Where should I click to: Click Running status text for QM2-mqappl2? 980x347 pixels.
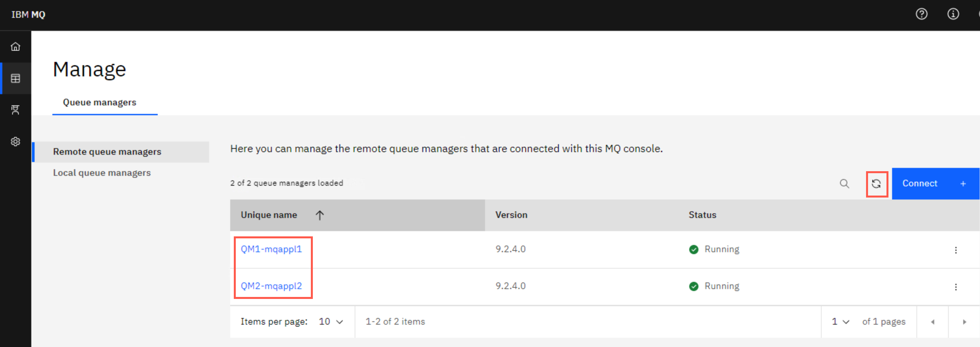(722, 286)
